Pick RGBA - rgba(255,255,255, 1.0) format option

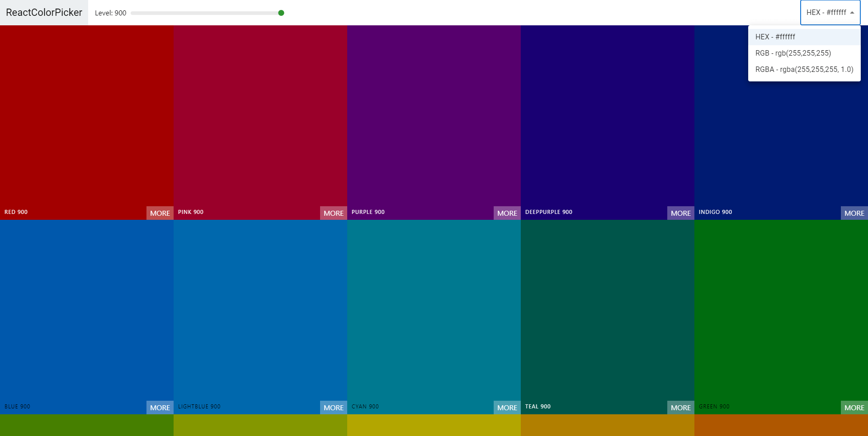[804, 70]
